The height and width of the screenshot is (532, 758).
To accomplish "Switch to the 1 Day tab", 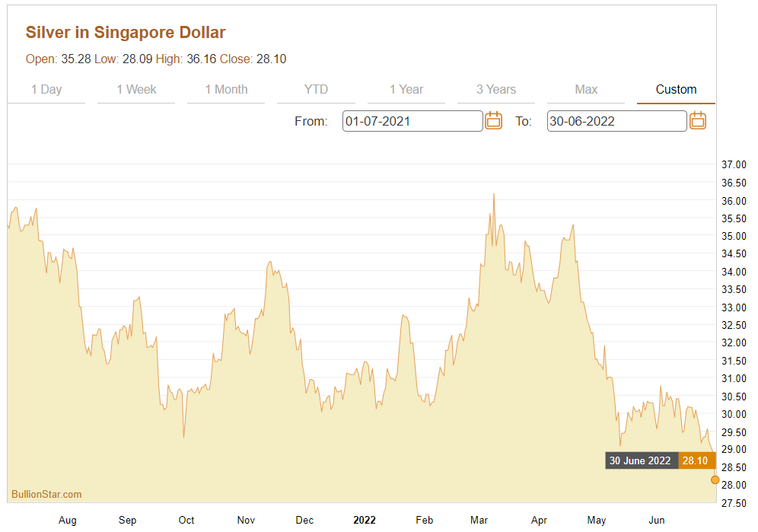I will 46,90.
